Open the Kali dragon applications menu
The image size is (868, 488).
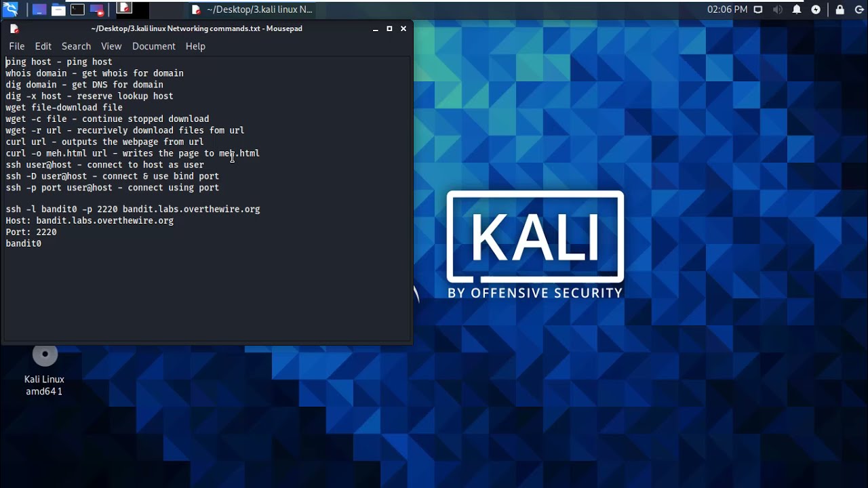pyautogui.click(x=10, y=9)
